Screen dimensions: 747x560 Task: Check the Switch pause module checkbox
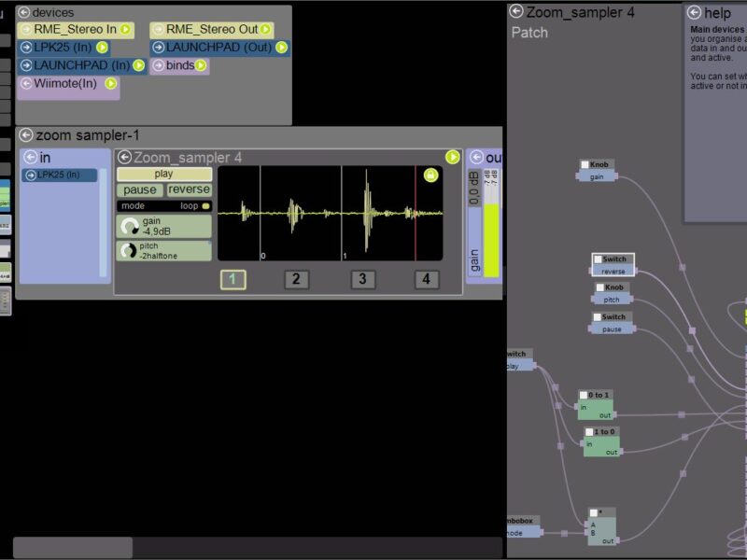(597, 317)
